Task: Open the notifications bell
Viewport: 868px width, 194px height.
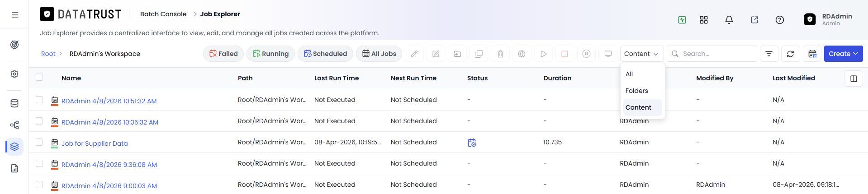Action: tap(729, 20)
